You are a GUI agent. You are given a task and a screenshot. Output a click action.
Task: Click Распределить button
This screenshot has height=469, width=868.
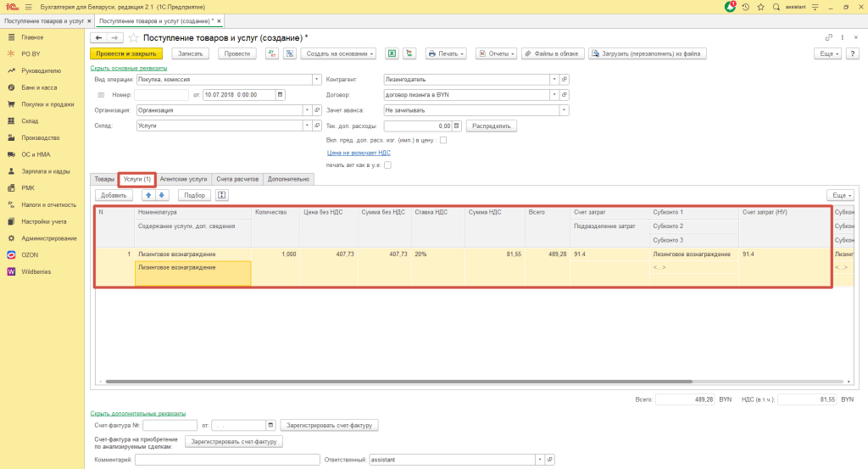click(492, 126)
